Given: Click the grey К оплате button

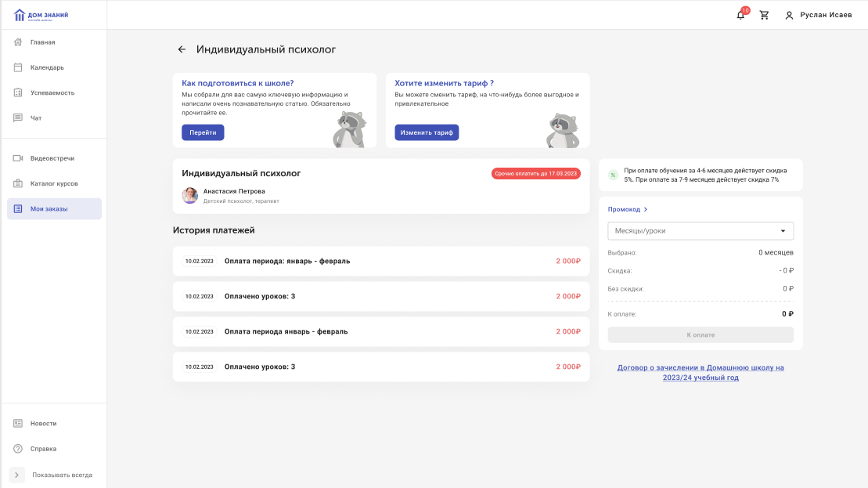Looking at the screenshot, I should [x=701, y=334].
